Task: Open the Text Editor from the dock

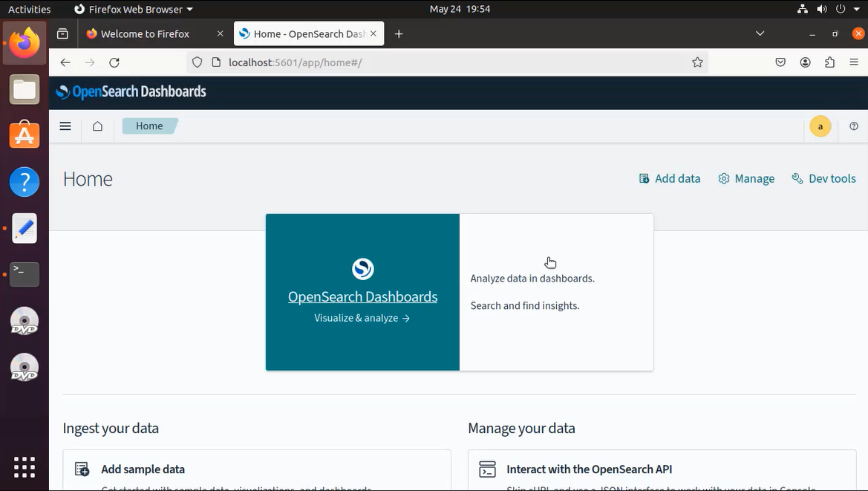Action: pos(25,228)
